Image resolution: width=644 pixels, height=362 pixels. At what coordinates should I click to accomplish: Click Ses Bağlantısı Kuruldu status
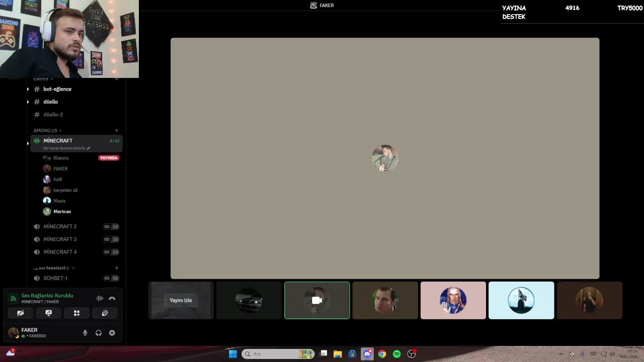(x=47, y=296)
